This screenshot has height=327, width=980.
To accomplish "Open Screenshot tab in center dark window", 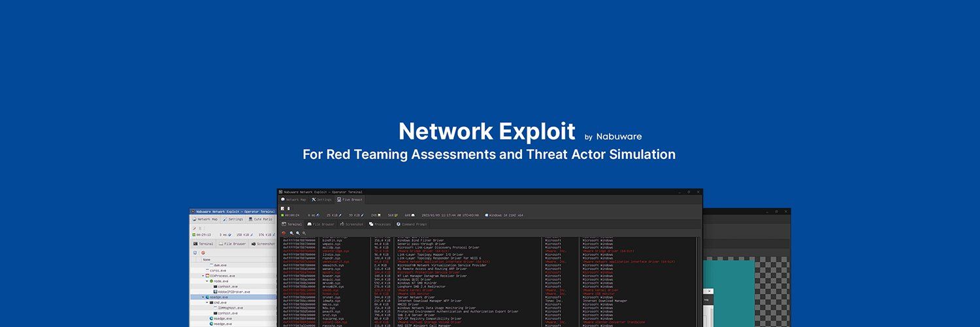I will point(351,224).
